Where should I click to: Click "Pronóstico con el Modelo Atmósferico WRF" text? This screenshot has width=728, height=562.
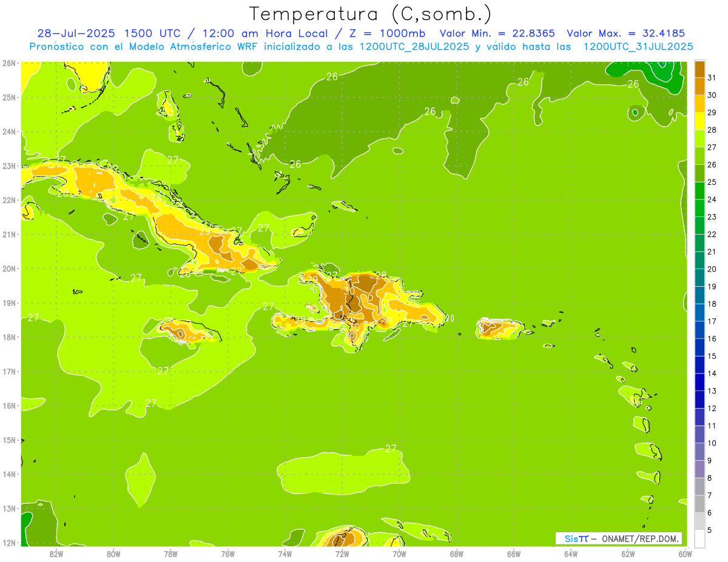point(146,47)
